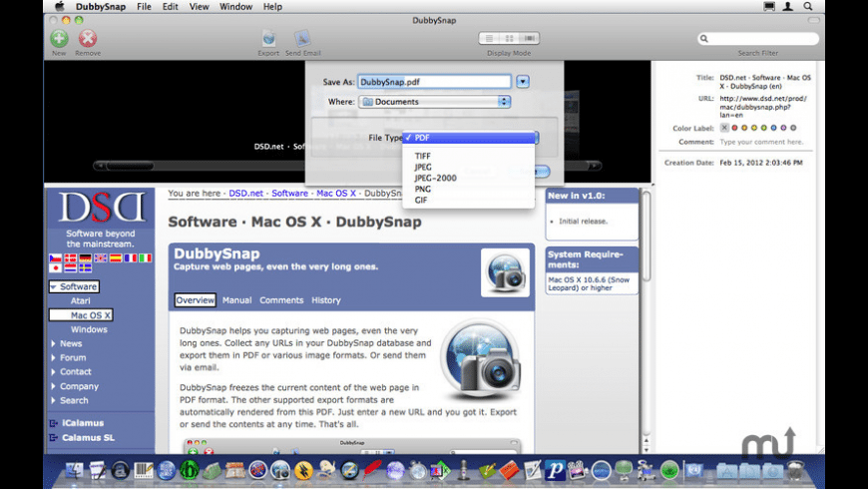This screenshot has width=868, height=489.
Task: Click the Comments tab link
Action: (281, 300)
